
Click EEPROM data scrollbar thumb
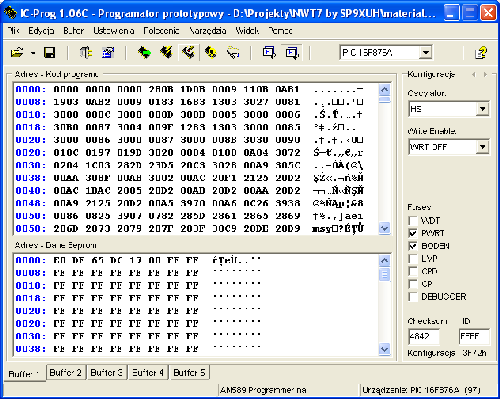coord(385,274)
